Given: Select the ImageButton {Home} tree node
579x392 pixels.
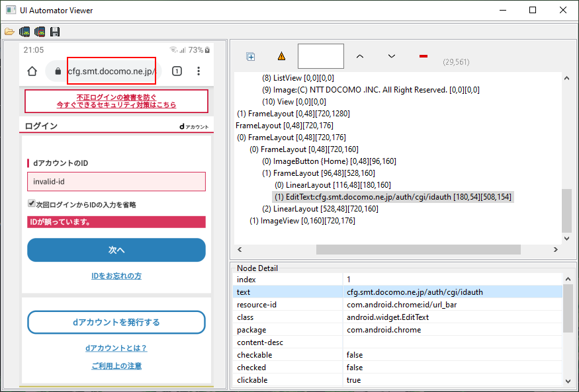Looking at the screenshot, I should click(x=329, y=161).
